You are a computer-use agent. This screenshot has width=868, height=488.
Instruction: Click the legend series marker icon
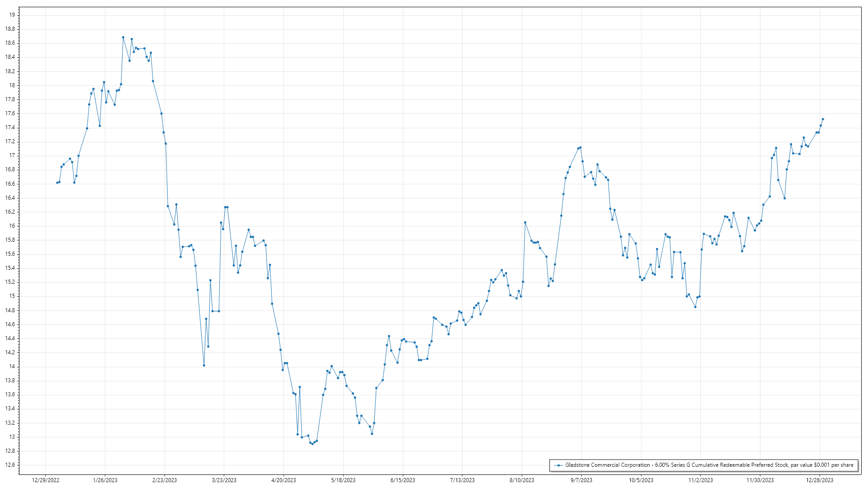[559, 465]
